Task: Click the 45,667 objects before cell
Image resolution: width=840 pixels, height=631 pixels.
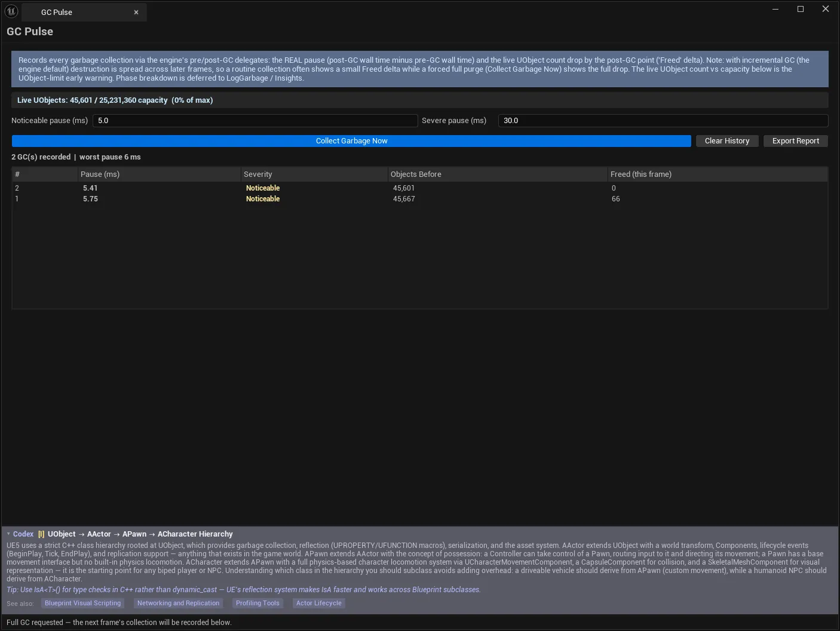Action: pyautogui.click(x=404, y=199)
